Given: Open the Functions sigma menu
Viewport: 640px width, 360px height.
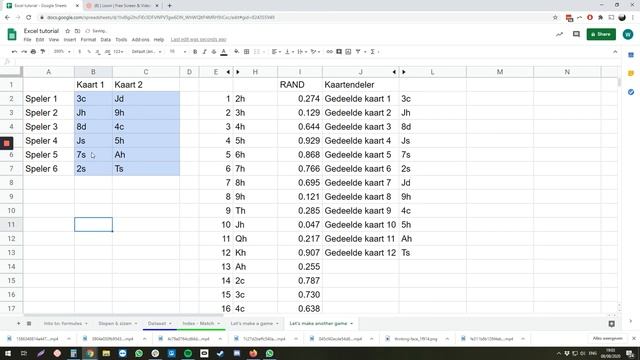Looking at the screenshot, I should [x=373, y=52].
